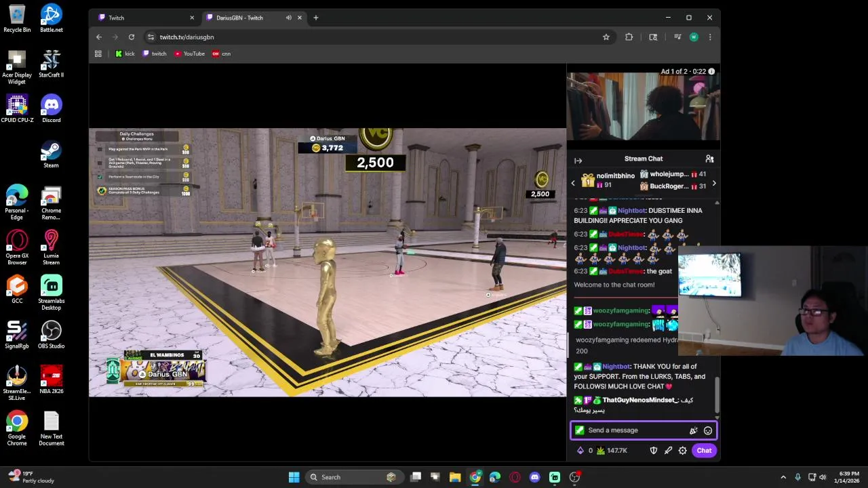Open Chrome three-dot menu
This screenshot has width=868, height=488.
[x=710, y=37]
